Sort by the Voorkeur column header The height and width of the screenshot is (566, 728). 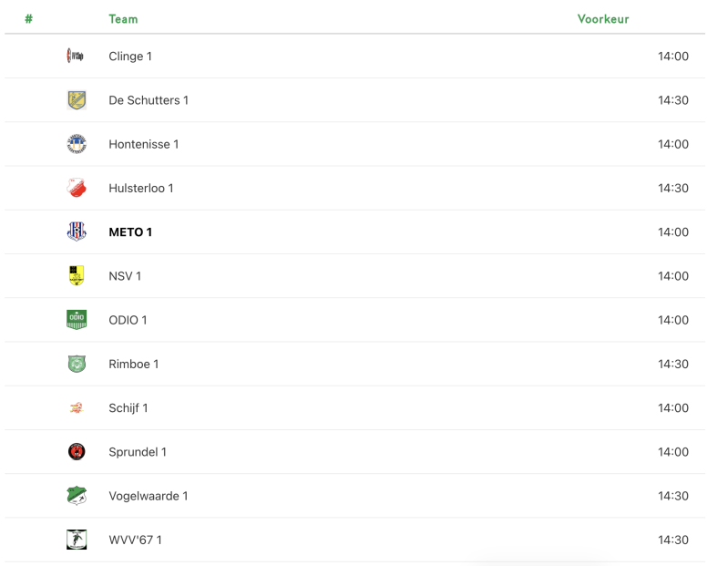(x=603, y=19)
